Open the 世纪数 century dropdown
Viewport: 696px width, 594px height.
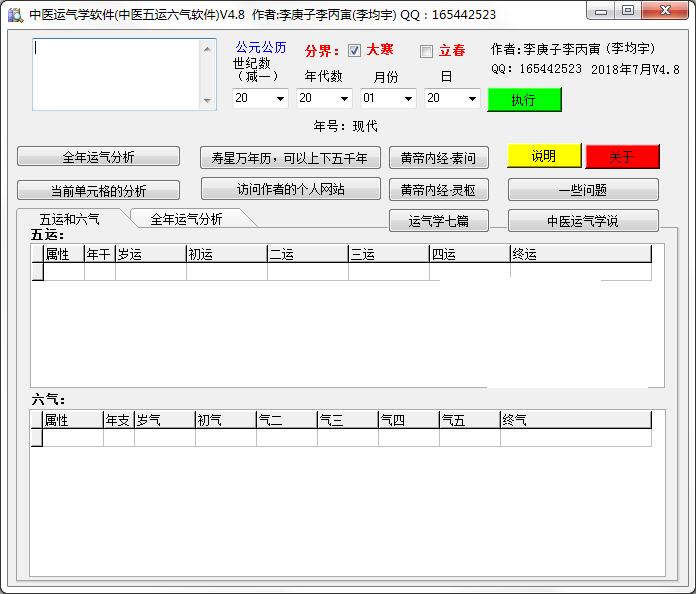coord(279,99)
